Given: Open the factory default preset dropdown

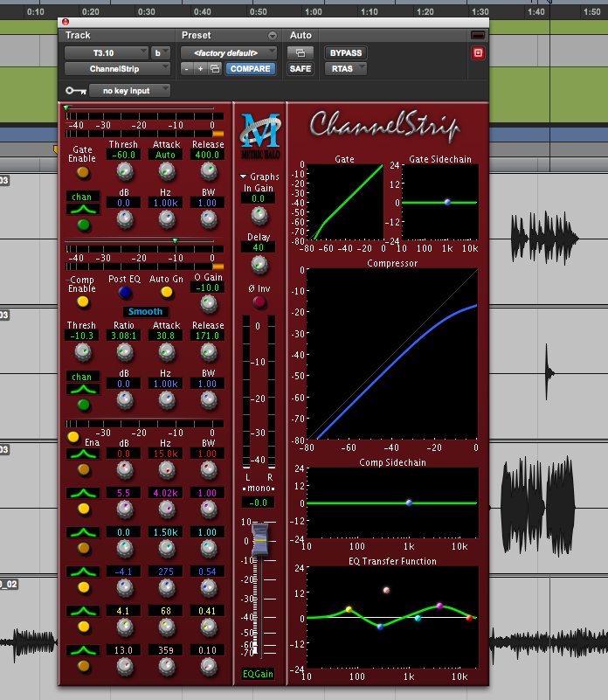Looking at the screenshot, I should (229, 53).
